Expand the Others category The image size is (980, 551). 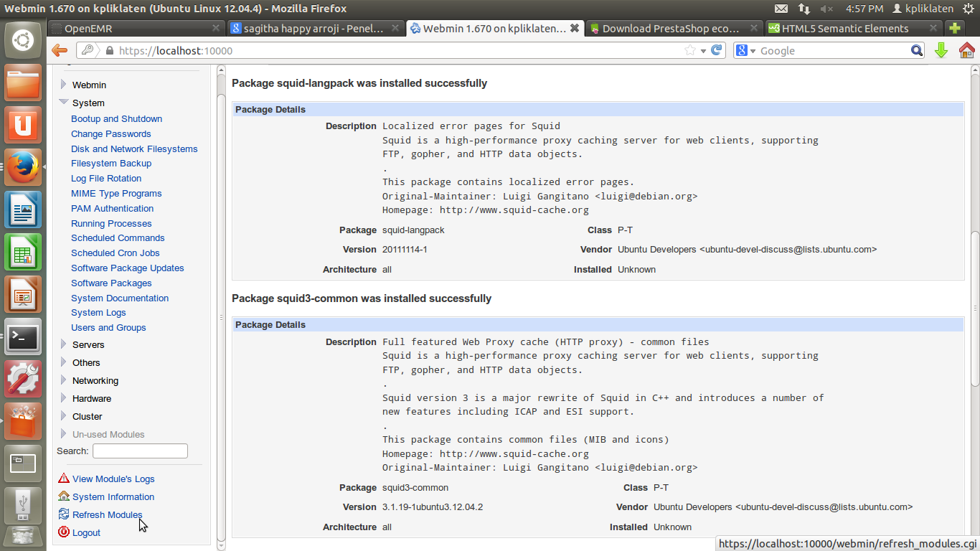coord(64,362)
